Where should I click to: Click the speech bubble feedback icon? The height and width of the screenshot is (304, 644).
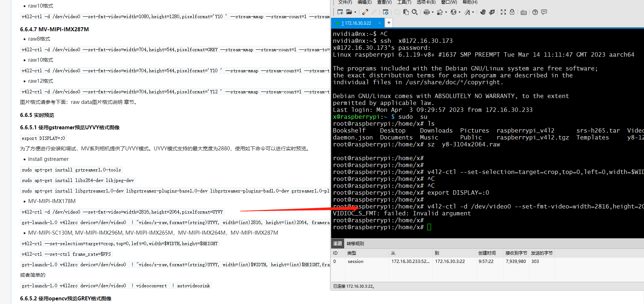click(x=544, y=12)
